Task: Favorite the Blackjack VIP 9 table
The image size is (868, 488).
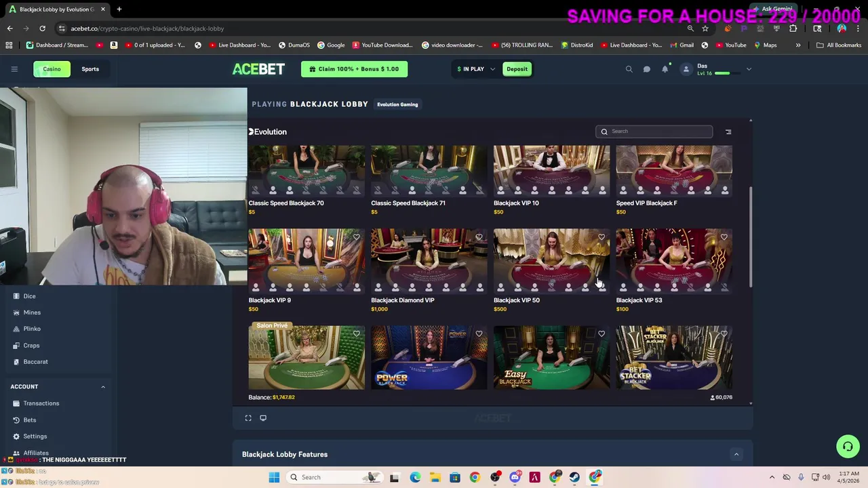Action: tap(356, 237)
